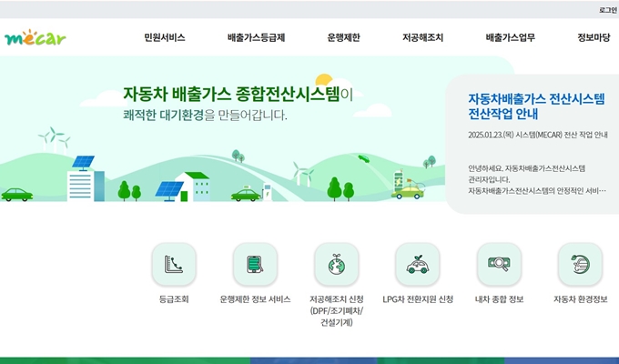Click the 운행제한 정보 서비스 label
Screen dimensions: 619x364
[255, 299]
